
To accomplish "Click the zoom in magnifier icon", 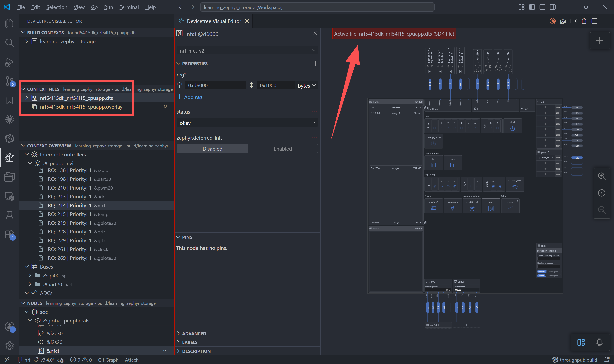I will click(x=601, y=176).
